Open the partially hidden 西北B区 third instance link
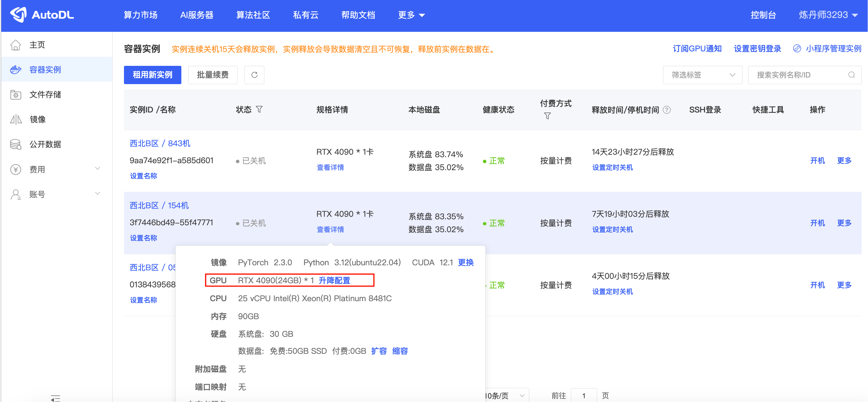This screenshot has height=402, width=868. pyautogui.click(x=153, y=267)
